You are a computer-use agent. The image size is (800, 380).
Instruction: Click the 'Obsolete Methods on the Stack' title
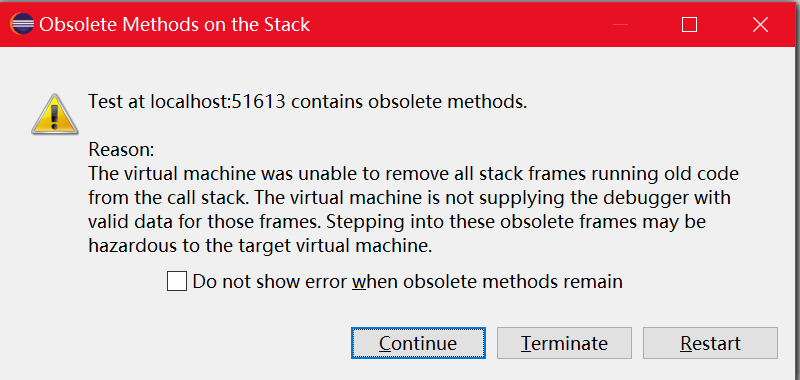(174, 24)
